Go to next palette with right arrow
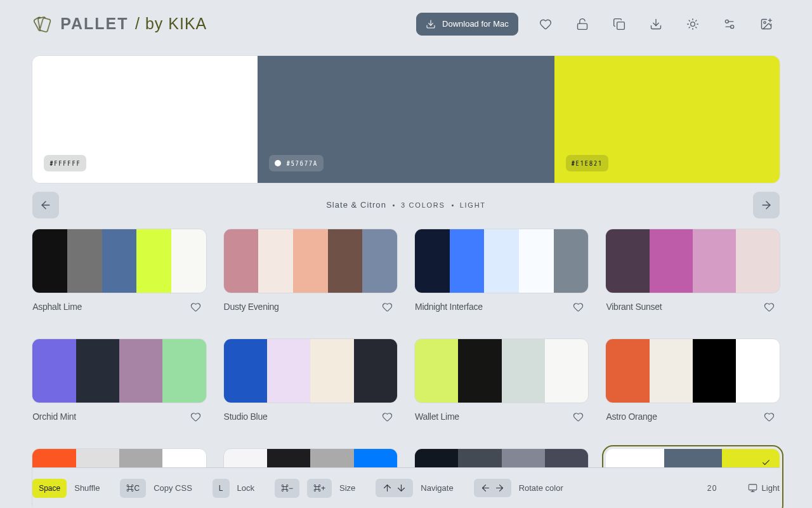The width and height of the screenshot is (812, 508). coord(766,205)
